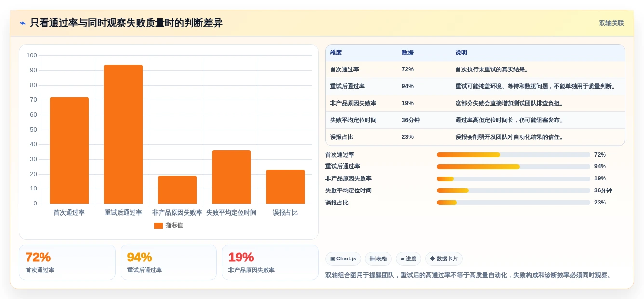Click the 双轴关联 label in the header
Screen dimensions: 644x299
(611, 23)
